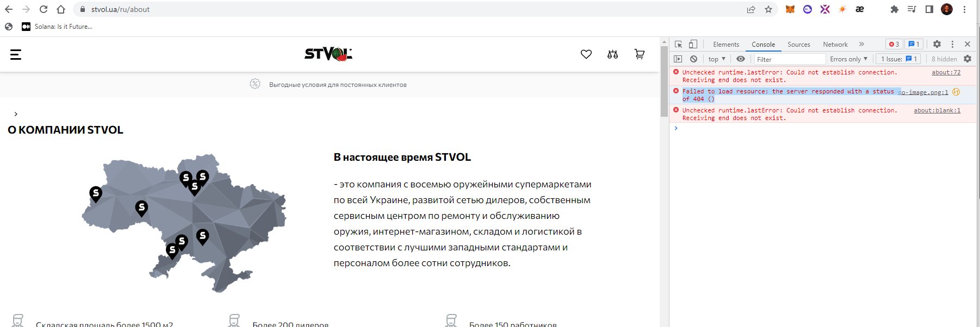
Task: Open the Errors only log level dropdown
Action: coord(848,59)
